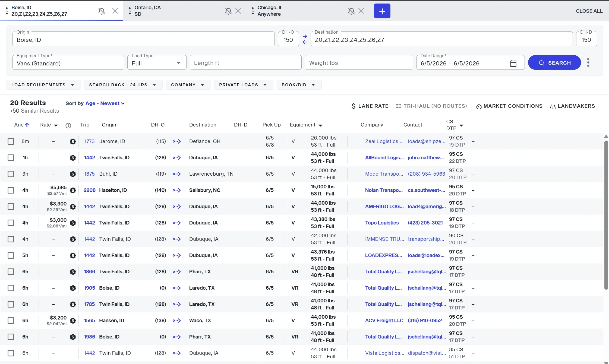The height and width of the screenshot is (364, 609).
Task: Open Private Loads filter dropdown
Action: 244,85
